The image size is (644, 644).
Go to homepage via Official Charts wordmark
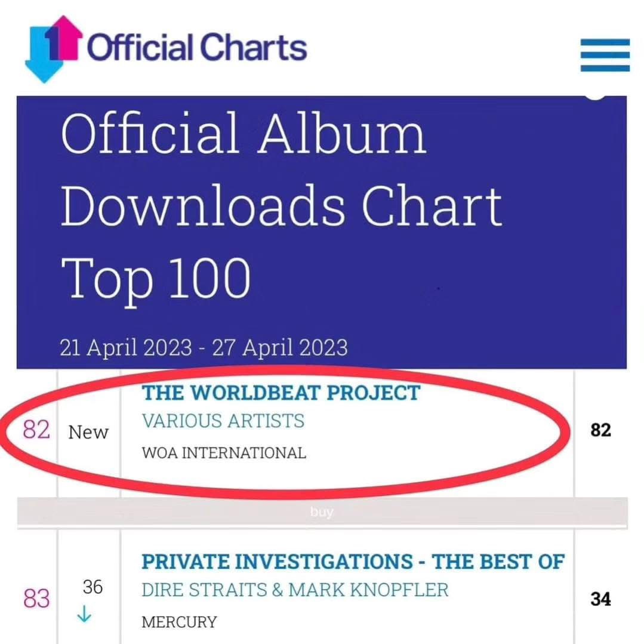point(197,48)
